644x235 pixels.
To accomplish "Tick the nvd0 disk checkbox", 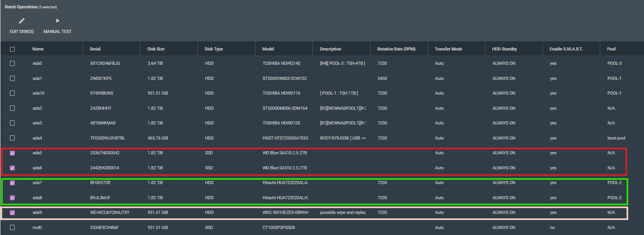I will click(x=12, y=228).
